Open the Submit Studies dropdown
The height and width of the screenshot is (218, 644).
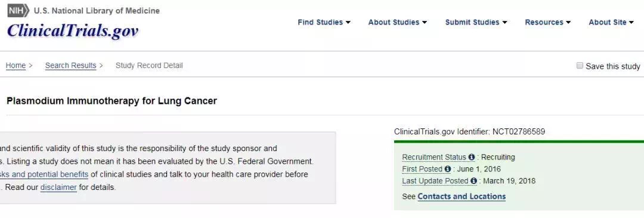tap(476, 22)
